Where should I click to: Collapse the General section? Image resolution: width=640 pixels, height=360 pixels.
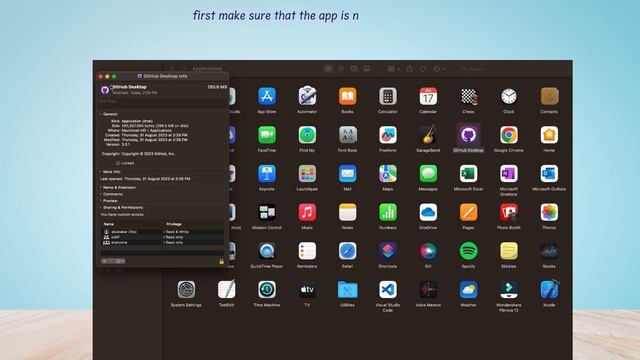(101, 114)
